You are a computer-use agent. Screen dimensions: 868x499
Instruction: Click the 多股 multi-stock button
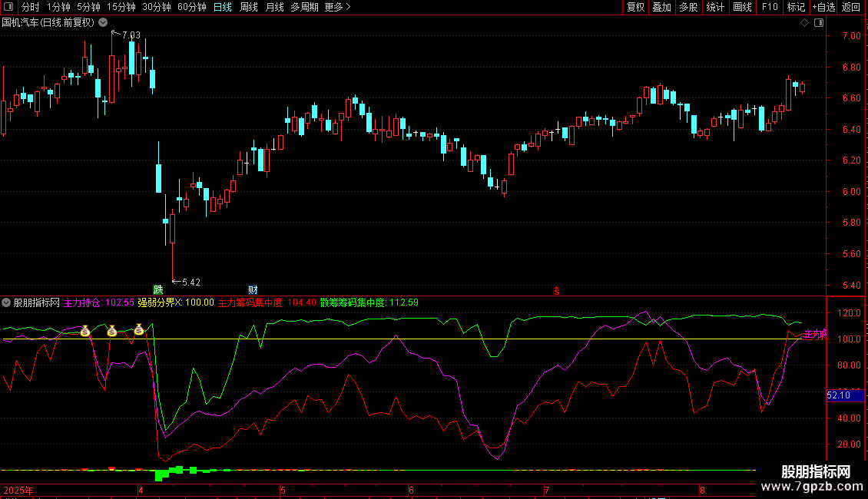pyautogui.click(x=689, y=7)
